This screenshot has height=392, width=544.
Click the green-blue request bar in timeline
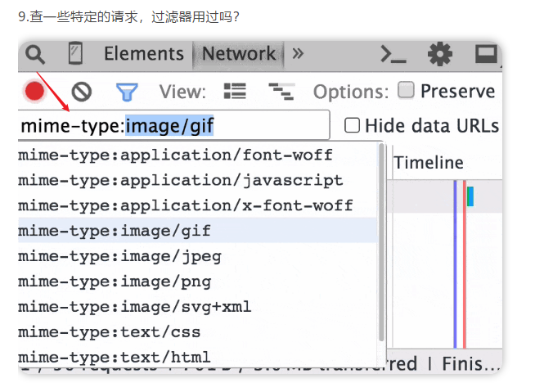(x=470, y=196)
